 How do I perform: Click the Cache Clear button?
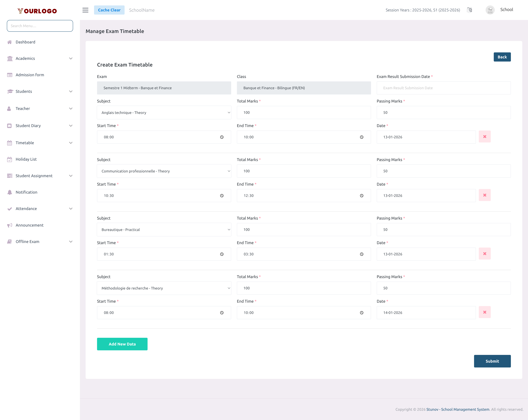pyautogui.click(x=109, y=10)
